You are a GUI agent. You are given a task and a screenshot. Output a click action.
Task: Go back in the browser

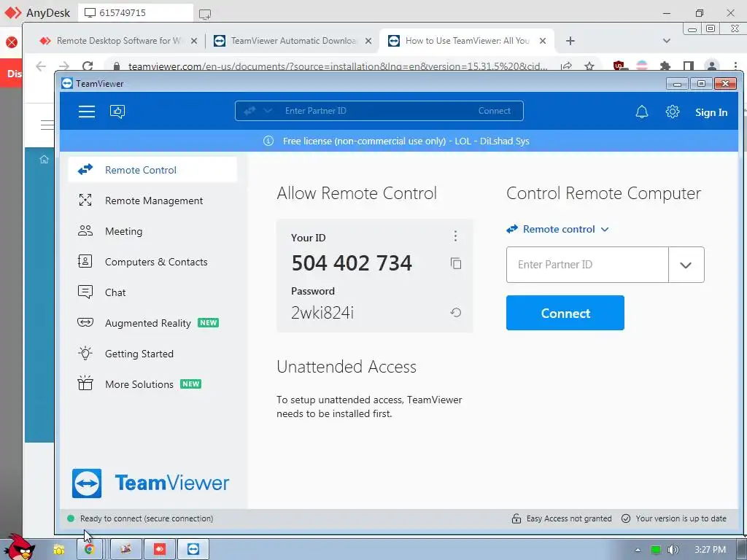pos(41,66)
